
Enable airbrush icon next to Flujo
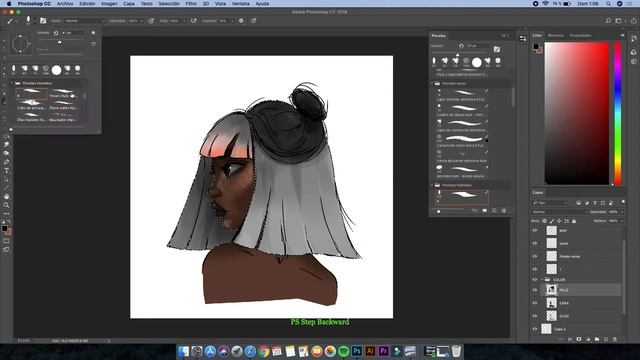coord(193,20)
